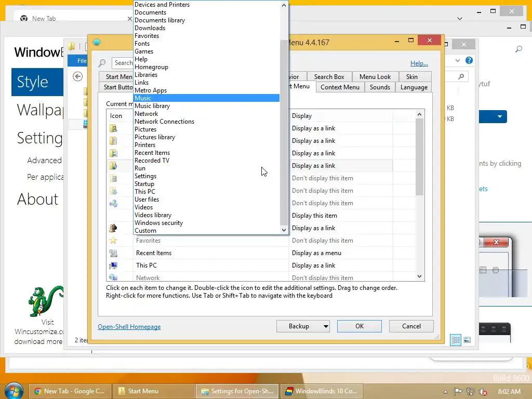Screen dimensions: 532x399
Task: Click This PC row icon
Action: coord(113,265)
